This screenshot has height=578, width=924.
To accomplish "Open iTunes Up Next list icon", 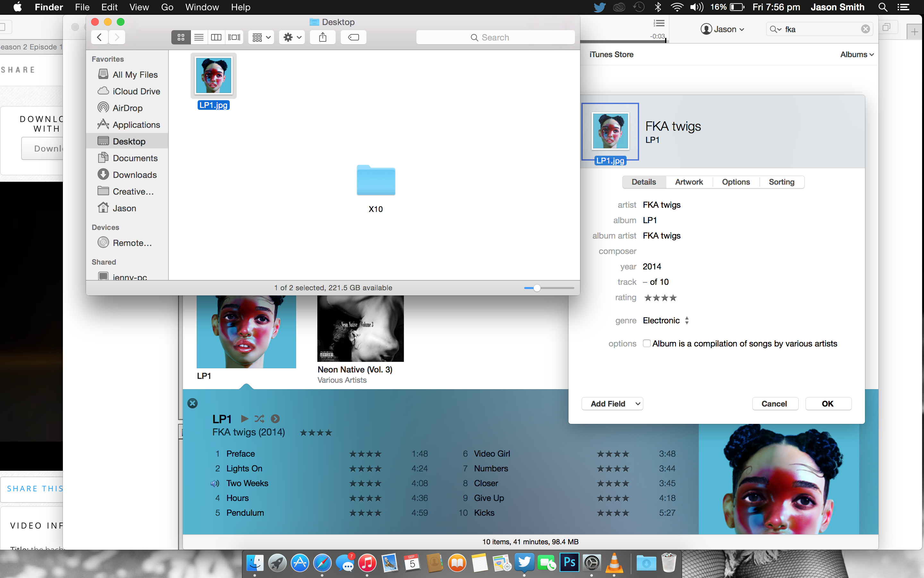I will 659,23.
